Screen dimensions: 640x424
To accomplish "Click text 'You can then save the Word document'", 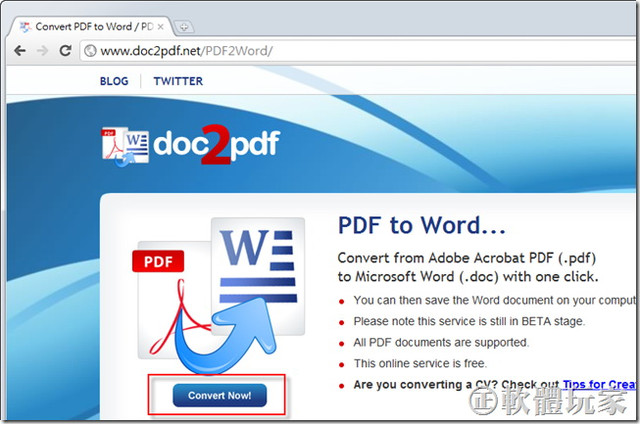I will (x=453, y=300).
